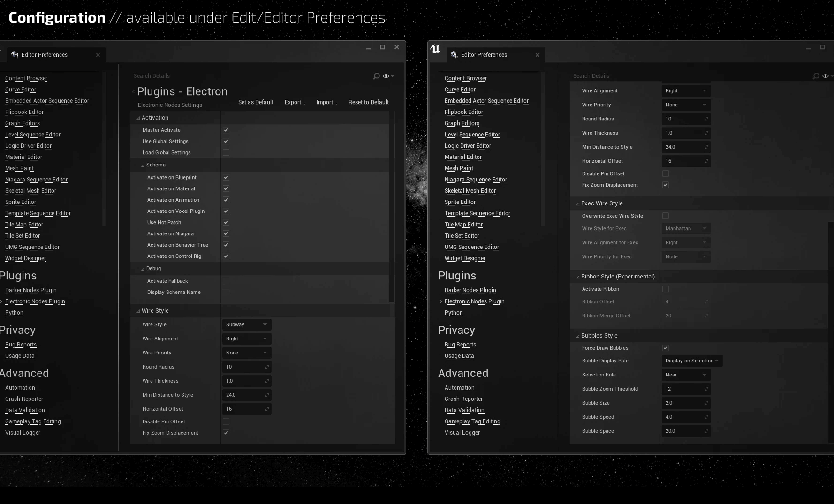Close the Editor Preferences tab in right window
This screenshot has width=834, height=504.
click(x=538, y=55)
